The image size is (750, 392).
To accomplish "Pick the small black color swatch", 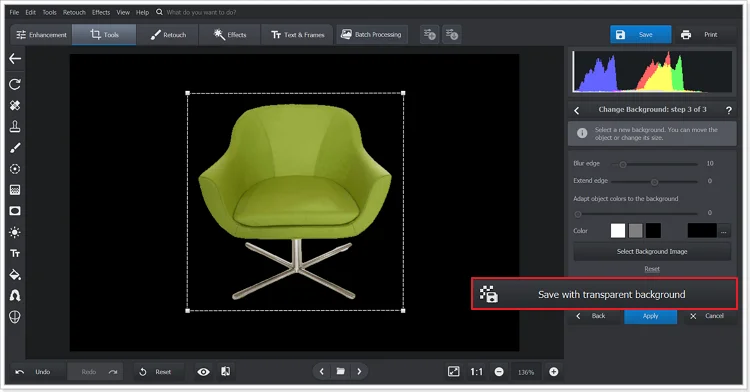I will click(x=653, y=230).
